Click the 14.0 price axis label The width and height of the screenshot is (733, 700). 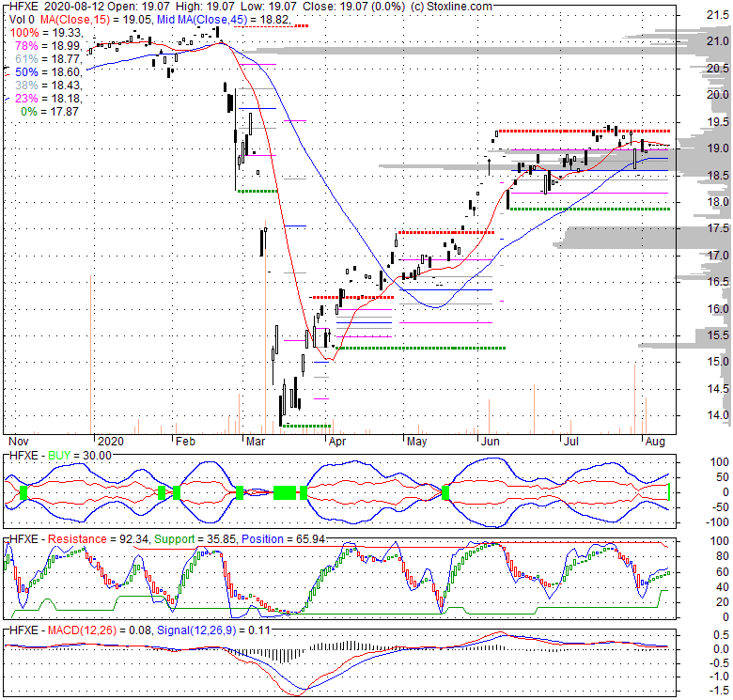718,415
